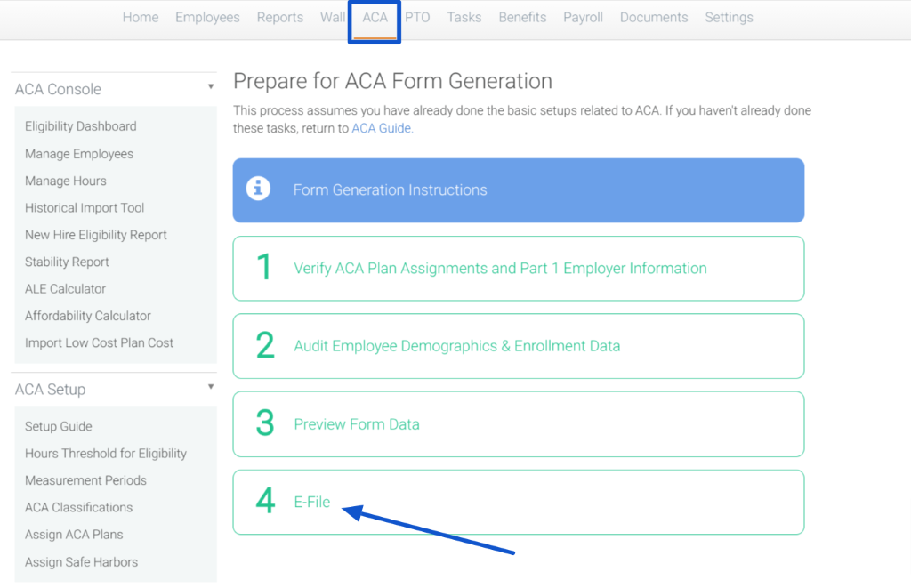Viewport: 911px width, 588px height.
Task: Open Assign Safe Harbors
Action: coord(81,562)
